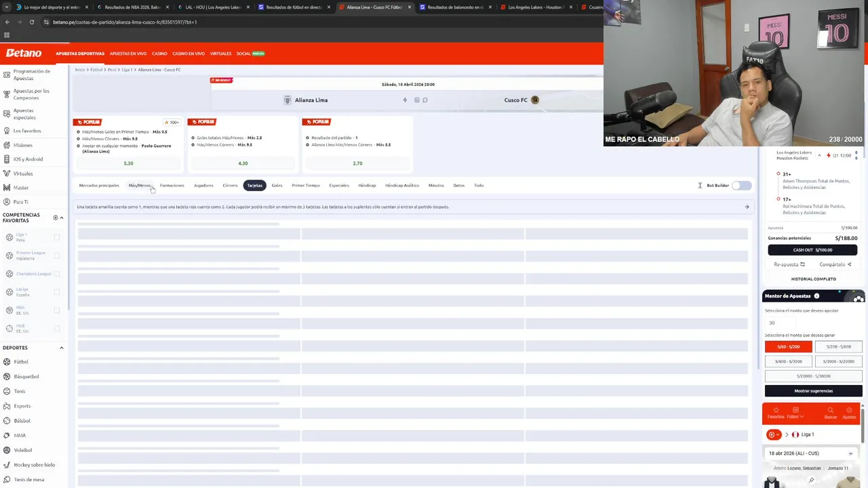Viewport: 868px width, 488px height.
Task: Select Fútbol in the Deportes list
Action: click(20, 362)
